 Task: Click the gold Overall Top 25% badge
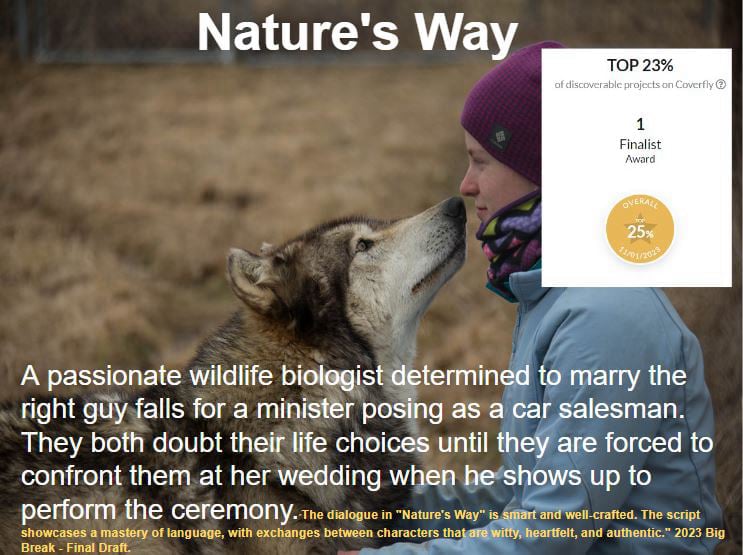[640, 230]
